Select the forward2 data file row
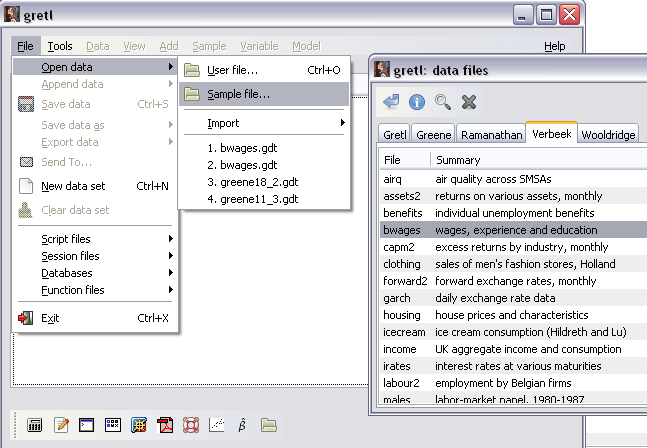This screenshot has width=647, height=448. pyautogui.click(x=513, y=281)
